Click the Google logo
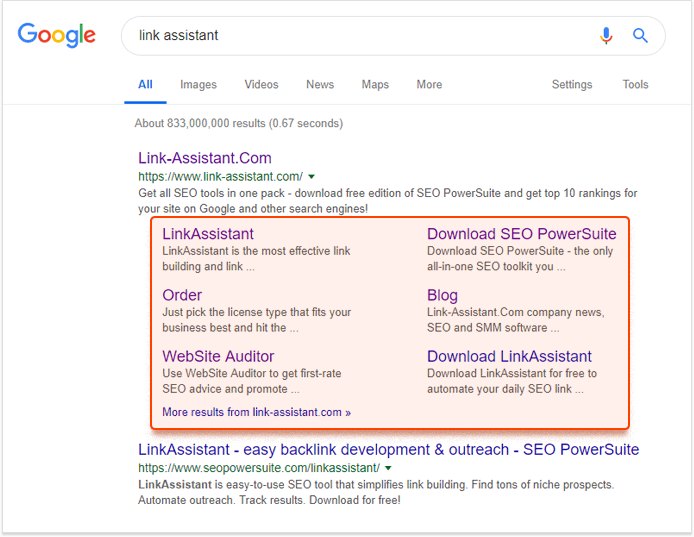The image size is (694, 537). [57, 35]
